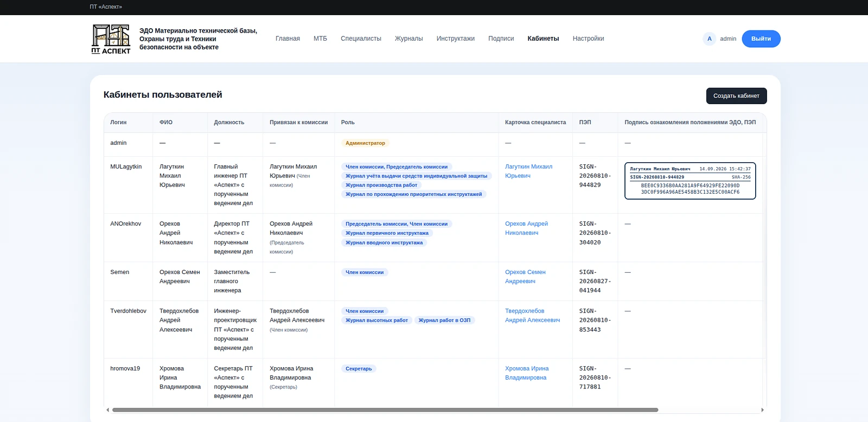Click the table's horizontal scrollbar thumb

click(x=385, y=410)
